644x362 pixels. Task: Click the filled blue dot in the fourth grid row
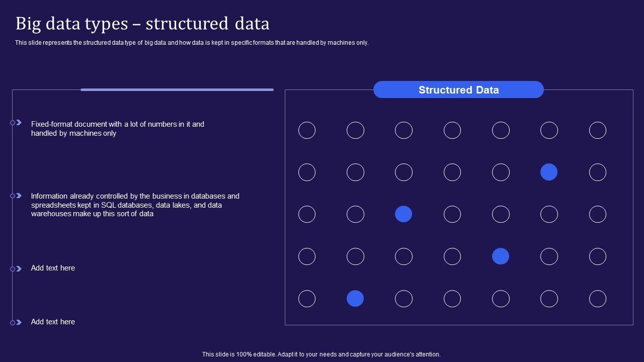(x=501, y=256)
